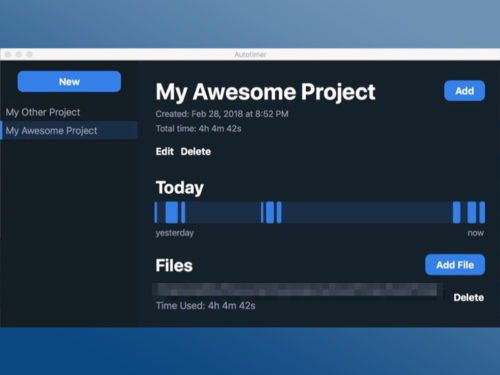Click Edit under the project details

tap(165, 152)
